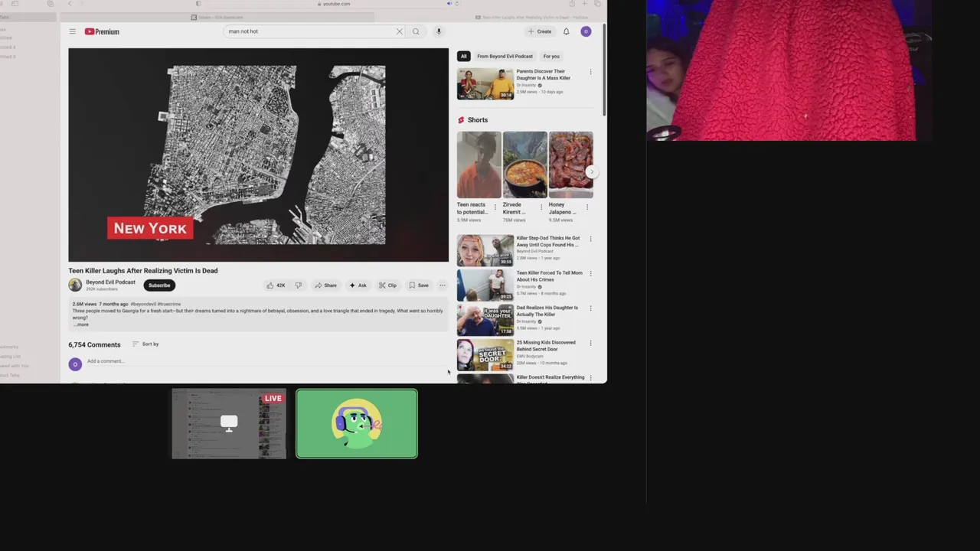980x551 pixels.
Task: Open options for the 'Honey Jalapeno' Short
Action: click(x=587, y=207)
